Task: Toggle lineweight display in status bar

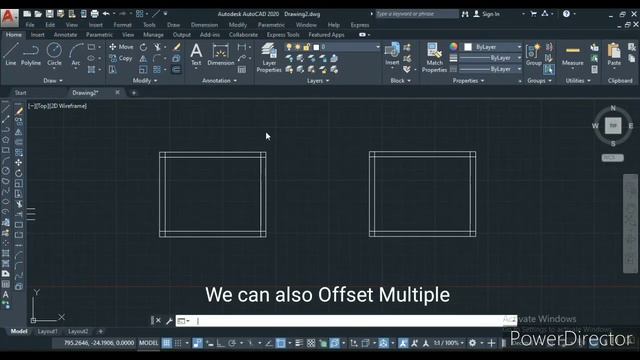Action: point(299,343)
